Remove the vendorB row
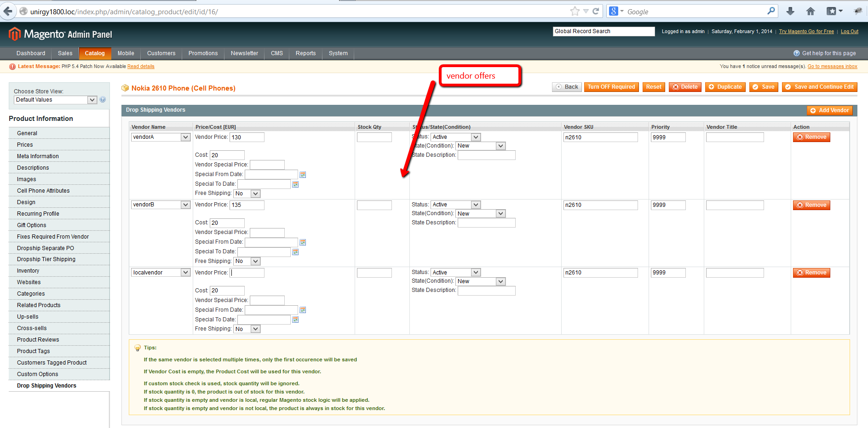868x428 pixels. (x=811, y=205)
